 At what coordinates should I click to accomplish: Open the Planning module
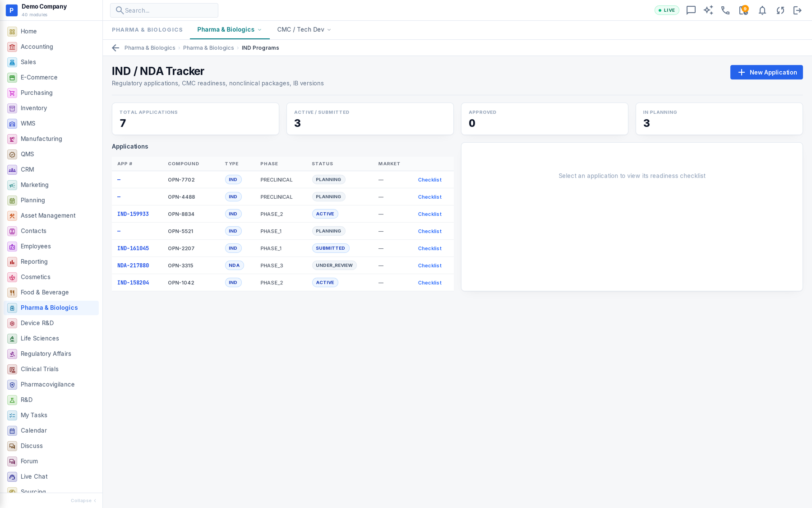[x=51, y=200]
